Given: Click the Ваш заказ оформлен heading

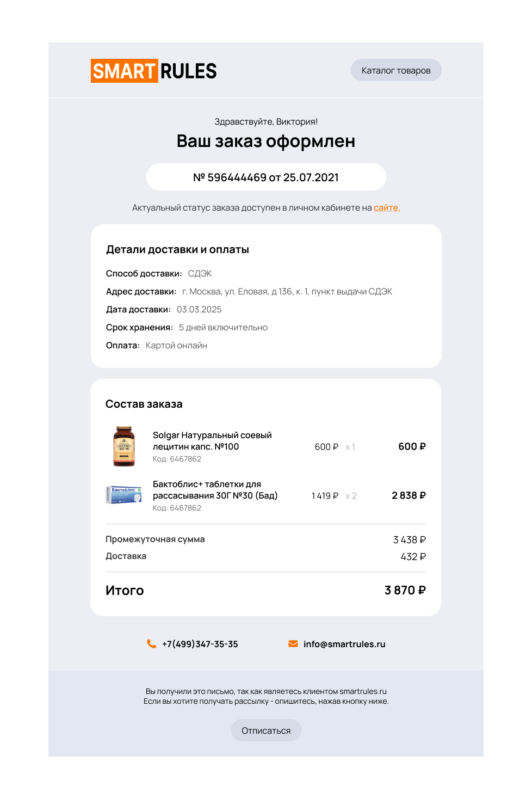Looking at the screenshot, I should point(266,141).
